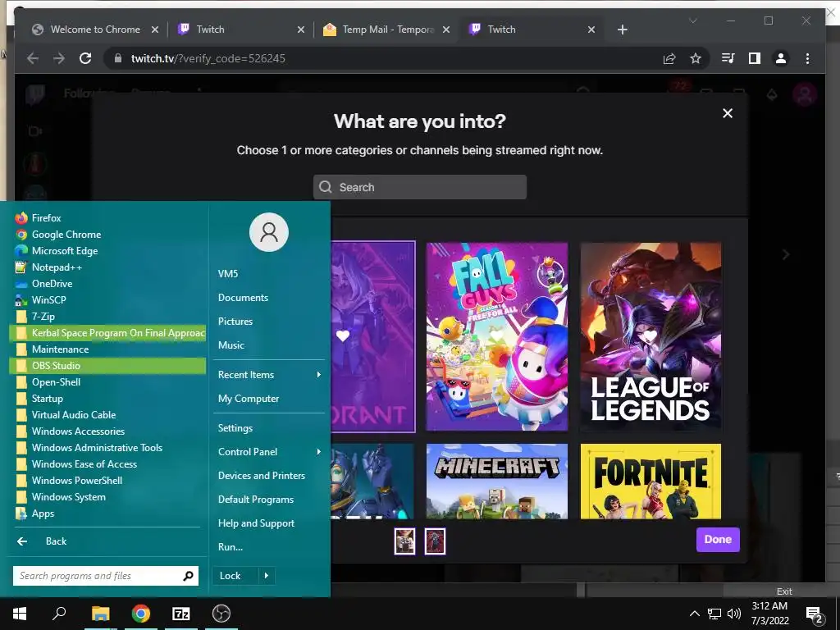Expand the OBS Studio folder
The width and height of the screenshot is (840, 630).
pos(107,366)
